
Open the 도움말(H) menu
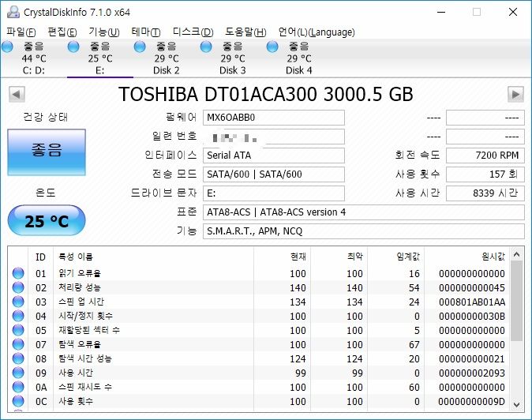coord(245,32)
